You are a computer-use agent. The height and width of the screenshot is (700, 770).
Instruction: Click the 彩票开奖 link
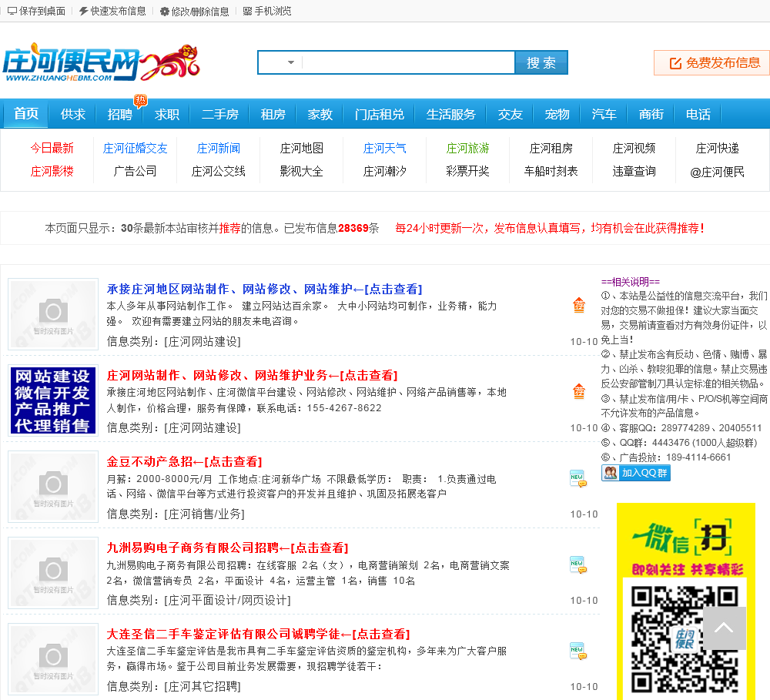pyautogui.click(x=468, y=171)
